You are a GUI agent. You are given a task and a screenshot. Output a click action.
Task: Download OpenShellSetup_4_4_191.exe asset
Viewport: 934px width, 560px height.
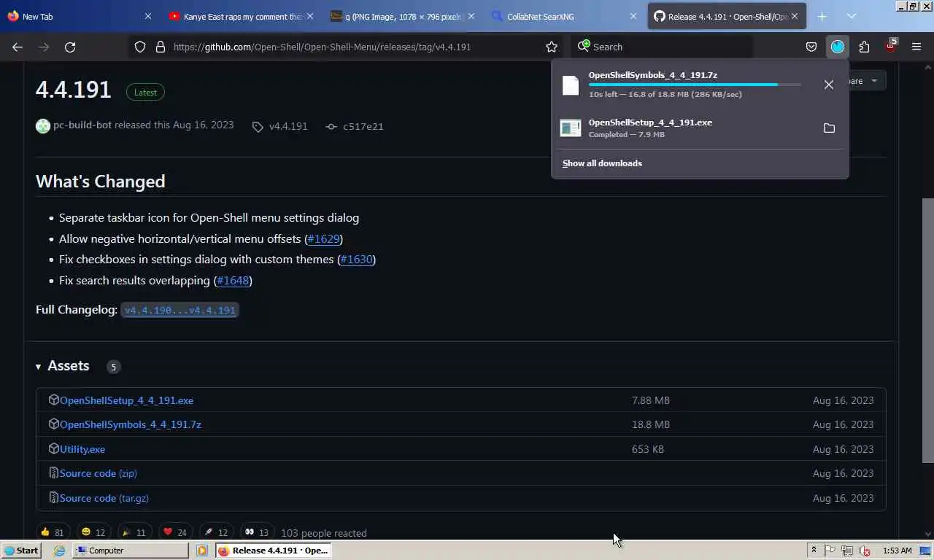[x=126, y=400]
